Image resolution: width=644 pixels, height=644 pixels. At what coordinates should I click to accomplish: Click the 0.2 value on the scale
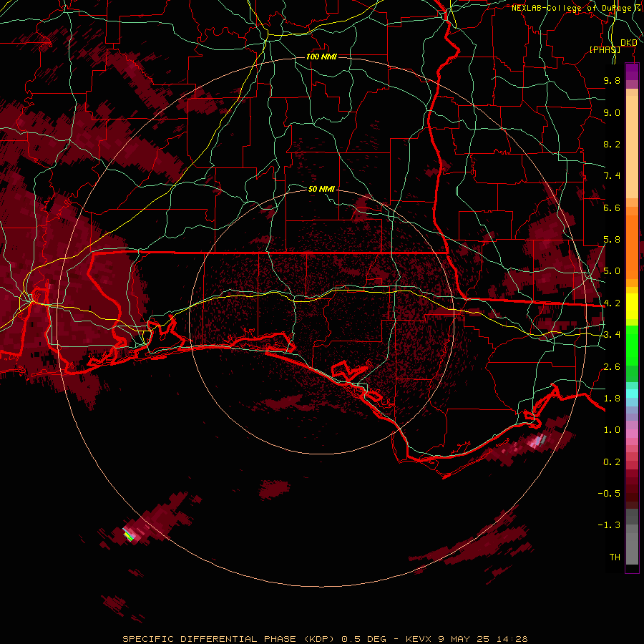click(612, 462)
